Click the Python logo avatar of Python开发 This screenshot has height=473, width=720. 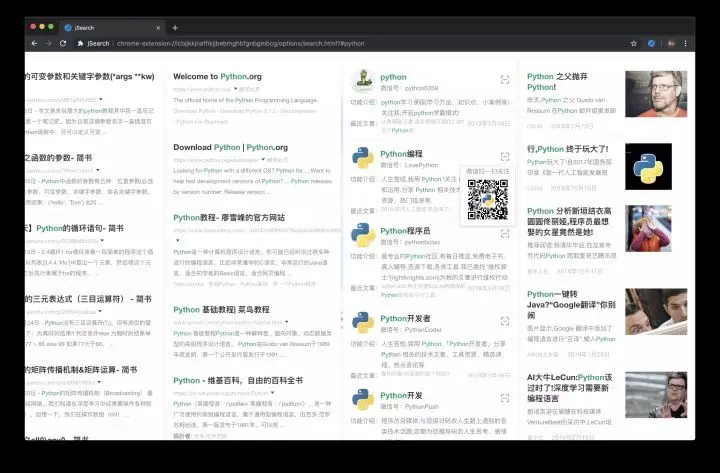363,399
